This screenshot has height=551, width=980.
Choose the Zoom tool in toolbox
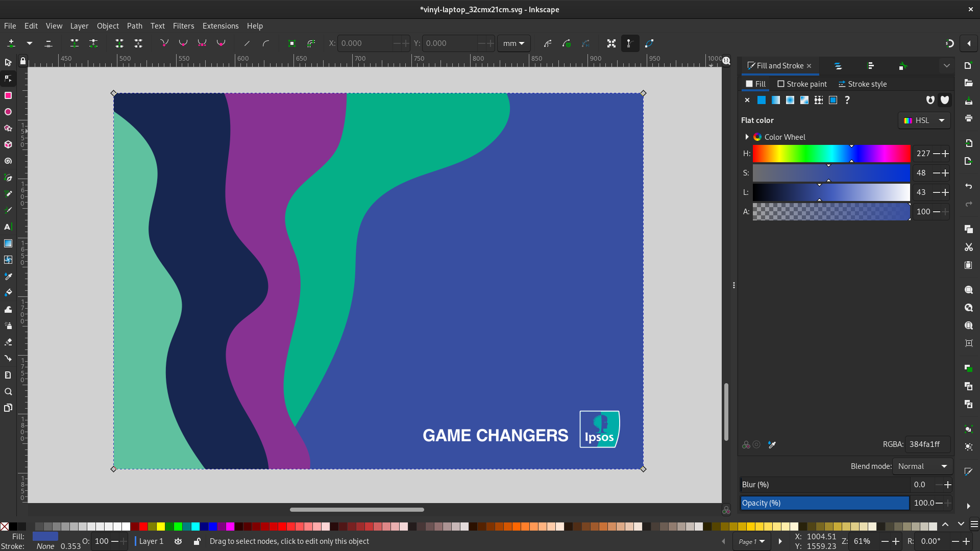8,392
